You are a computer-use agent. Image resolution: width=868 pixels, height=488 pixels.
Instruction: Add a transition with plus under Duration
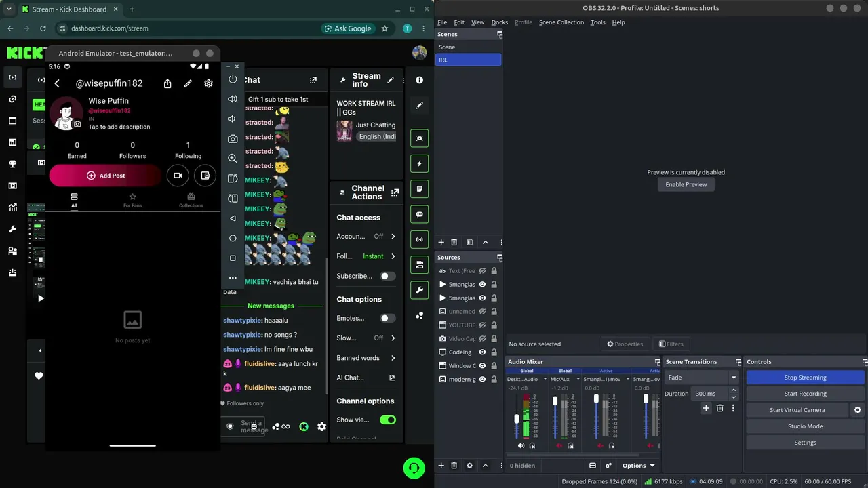[706, 408]
